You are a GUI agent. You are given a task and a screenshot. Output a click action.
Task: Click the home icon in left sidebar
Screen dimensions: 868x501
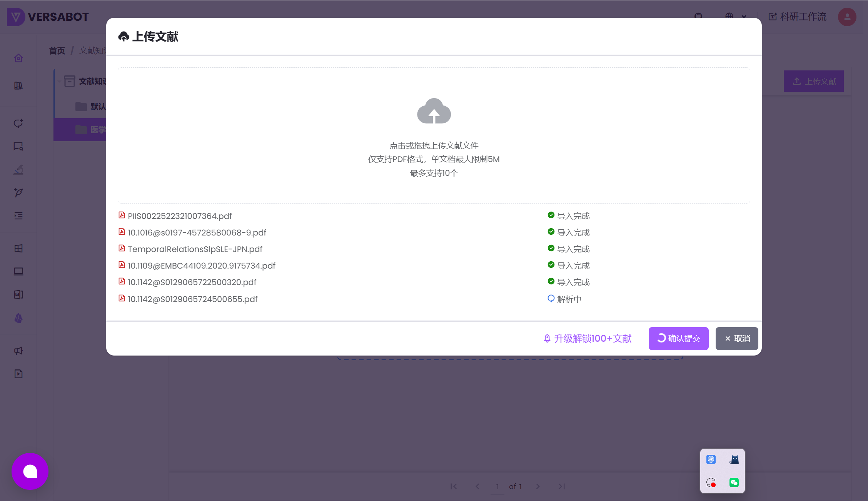pos(18,58)
